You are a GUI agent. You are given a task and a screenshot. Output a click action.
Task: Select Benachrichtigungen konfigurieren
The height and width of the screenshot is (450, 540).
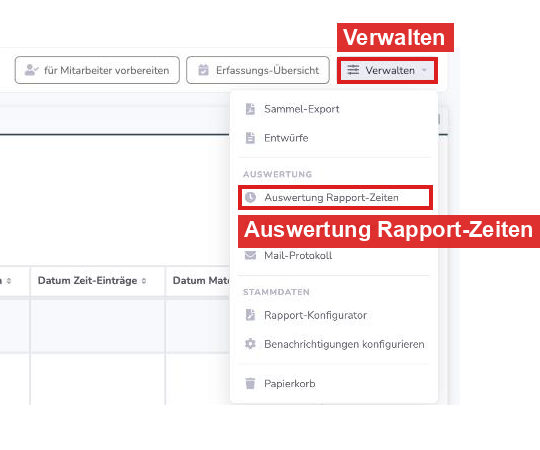tap(334, 344)
